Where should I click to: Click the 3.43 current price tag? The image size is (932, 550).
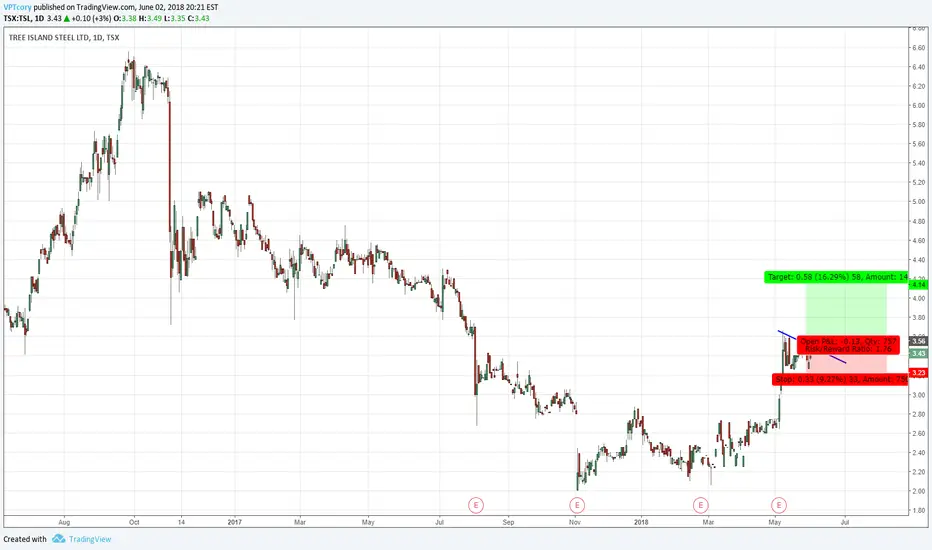918,353
